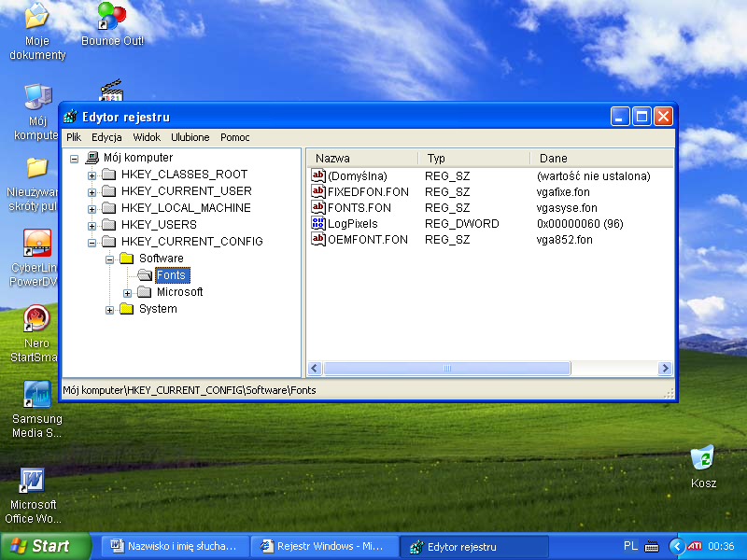Collapse the HKEY_CURRENT_CONFIG key

(92, 242)
